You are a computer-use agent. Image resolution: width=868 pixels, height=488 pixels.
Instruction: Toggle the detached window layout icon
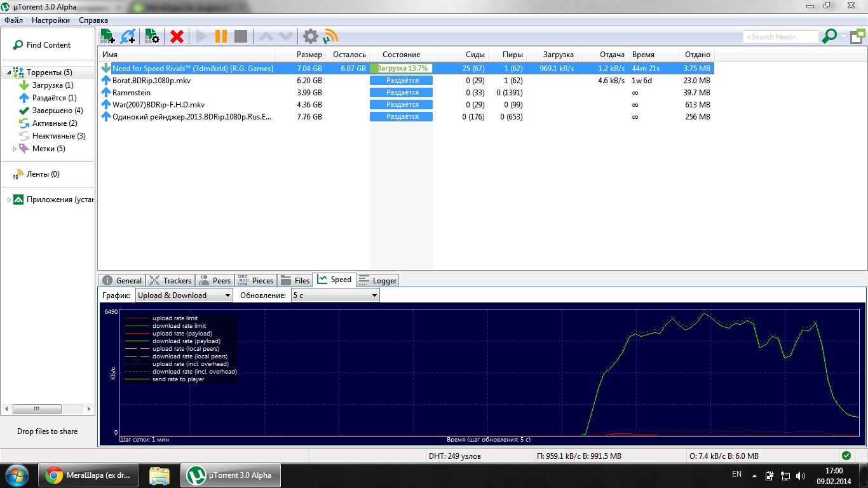pyautogui.click(x=857, y=36)
